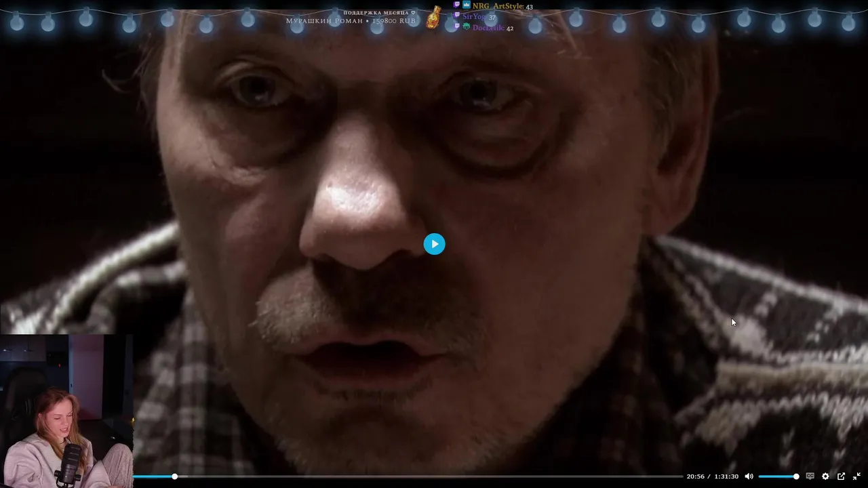Viewport: 868px width, 488px height.
Task: Open the video in a popout window
Action: click(841, 476)
